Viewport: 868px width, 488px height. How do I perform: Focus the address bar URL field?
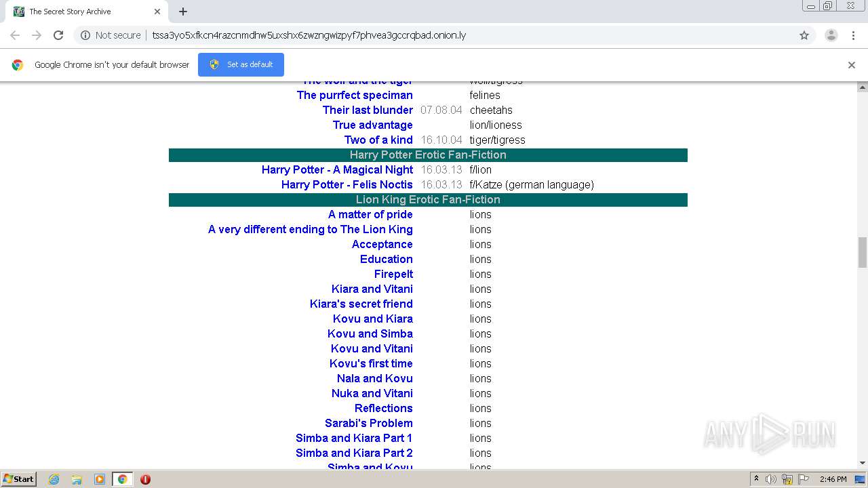[x=309, y=35]
